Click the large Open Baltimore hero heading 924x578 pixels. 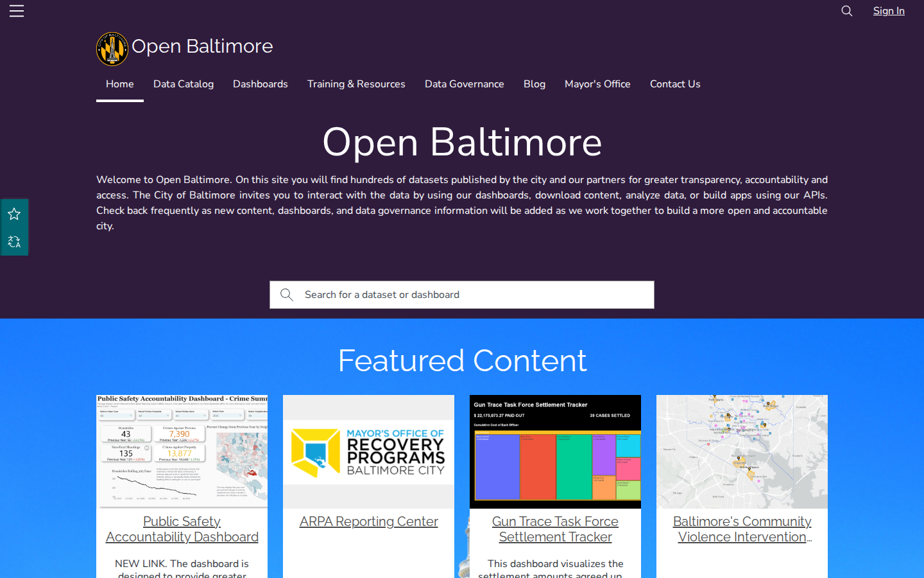[462, 142]
